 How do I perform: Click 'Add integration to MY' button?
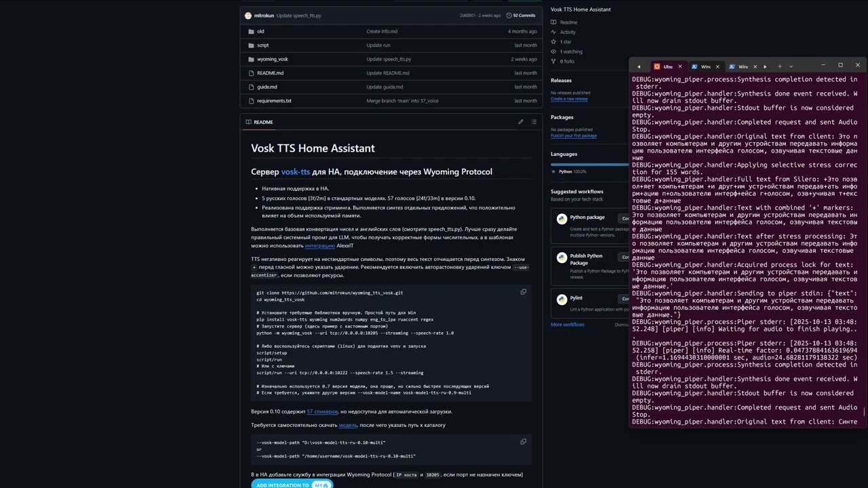pos(292,485)
